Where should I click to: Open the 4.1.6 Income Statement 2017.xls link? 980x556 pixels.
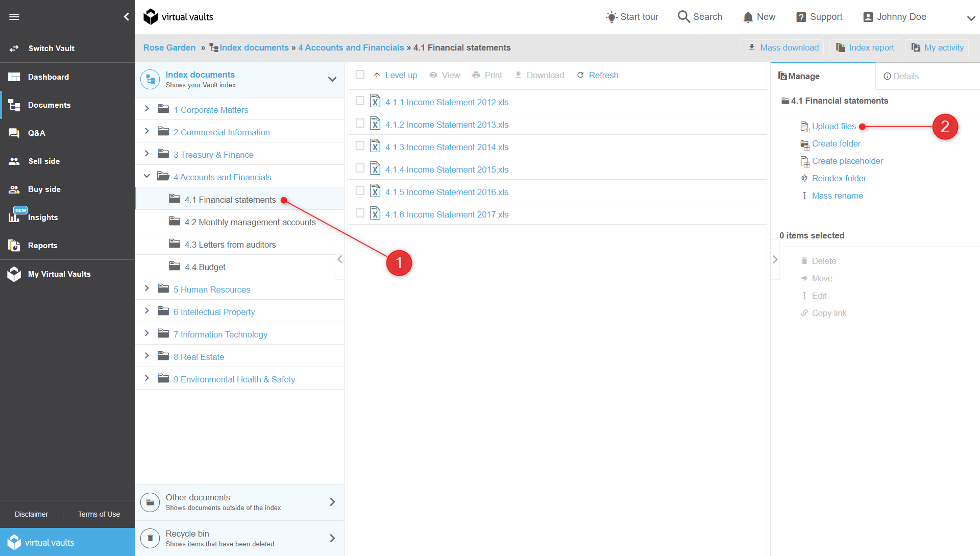(x=447, y=214)
